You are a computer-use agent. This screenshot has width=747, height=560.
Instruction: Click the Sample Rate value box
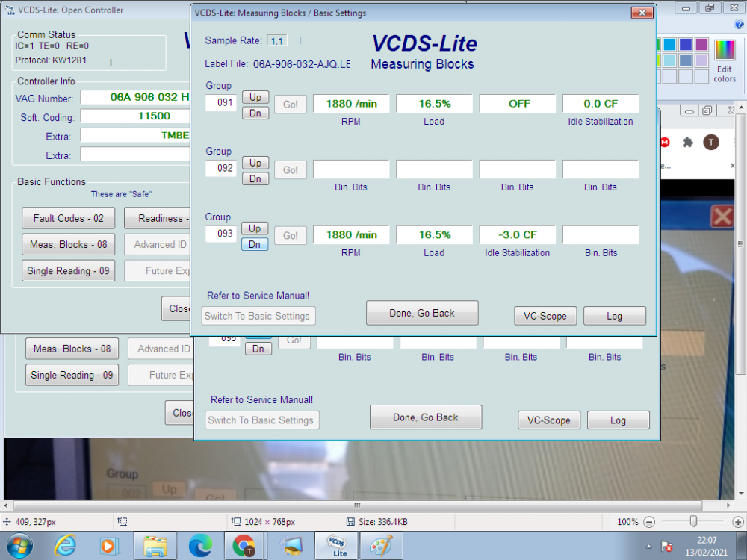coord(277,41)
